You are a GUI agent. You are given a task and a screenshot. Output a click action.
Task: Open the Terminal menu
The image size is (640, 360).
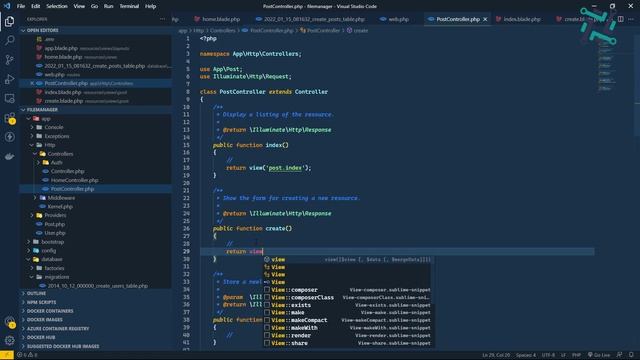point(129,6)
